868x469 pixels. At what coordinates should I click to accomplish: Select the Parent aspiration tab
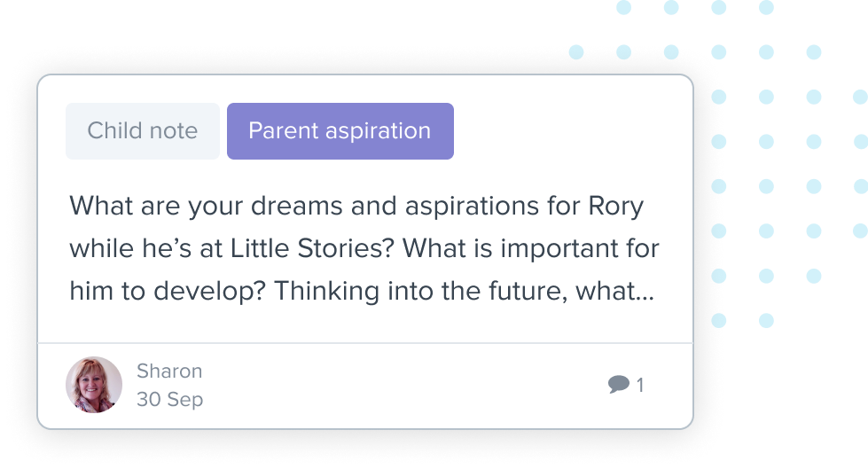340,131
